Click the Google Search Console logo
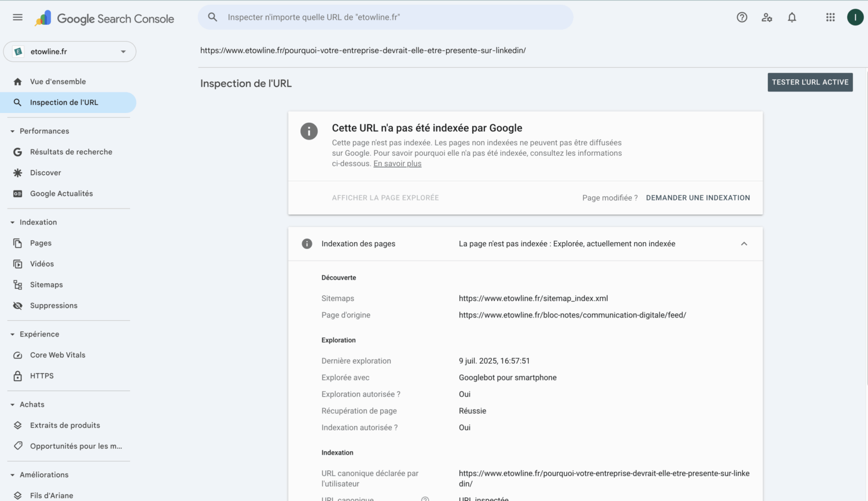This screenshot has width=868, height=501. tap(104, 19)
